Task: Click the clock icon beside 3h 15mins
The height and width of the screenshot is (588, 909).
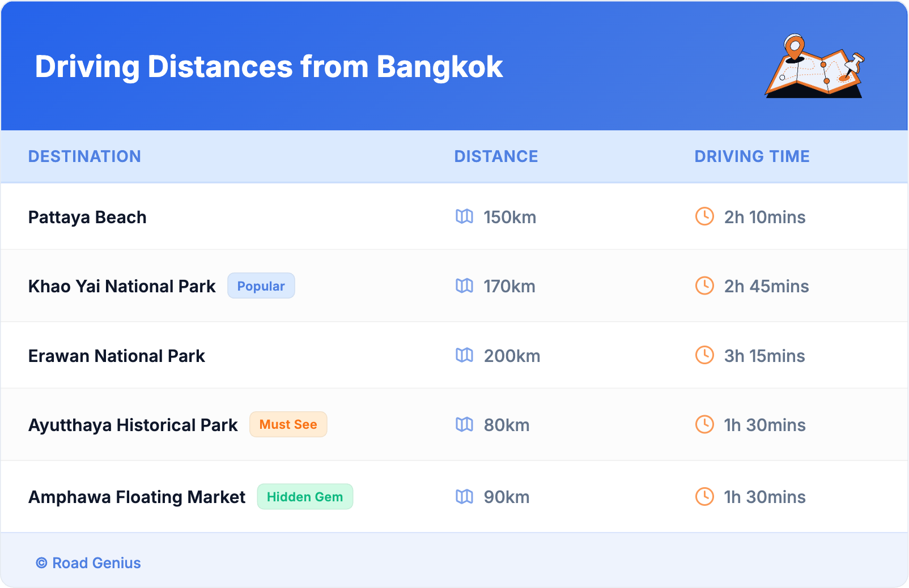Action: tap(704, 355)
